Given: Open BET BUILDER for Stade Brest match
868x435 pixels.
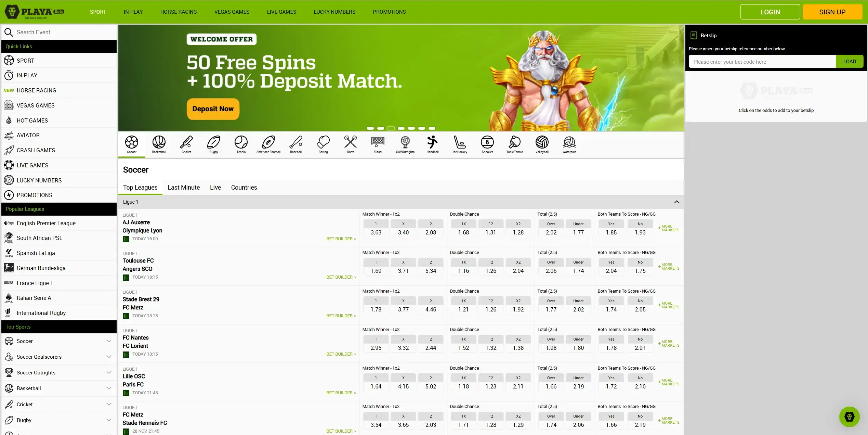Looking at the screenshot, I should [x=341, y=316].
